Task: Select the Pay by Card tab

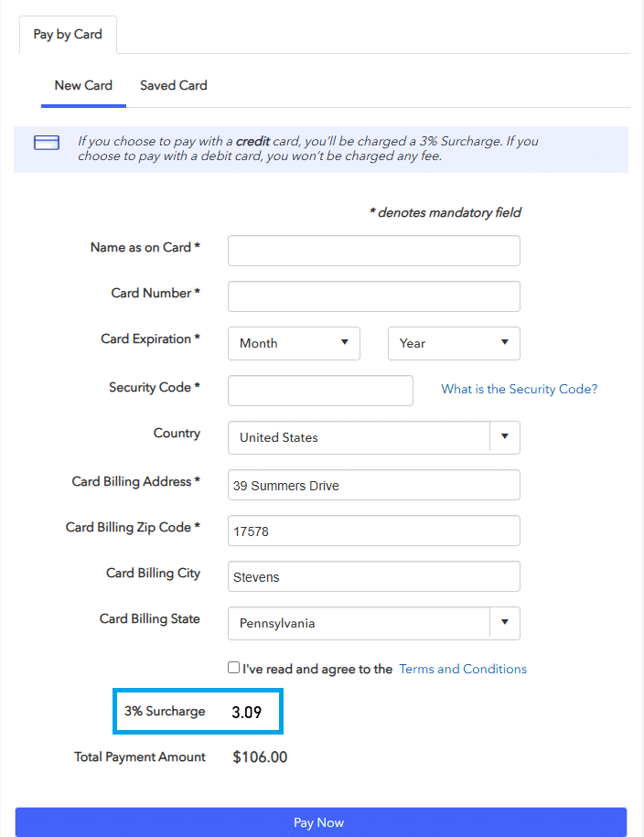Action: point(68,35)
